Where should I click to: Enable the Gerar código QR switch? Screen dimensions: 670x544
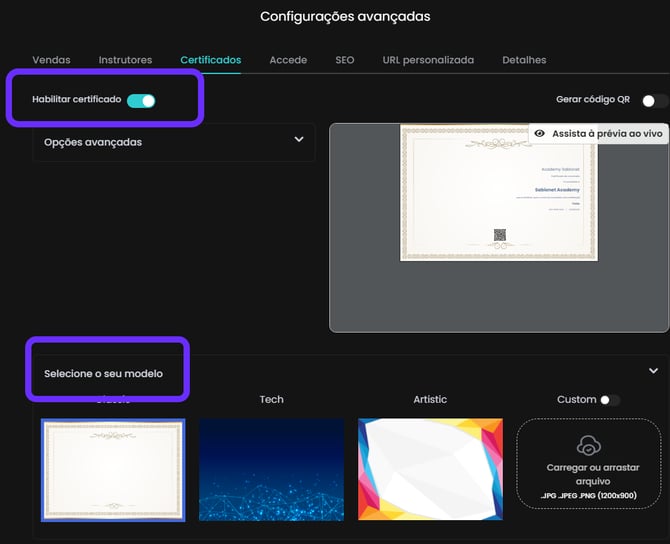pos(654,100)
